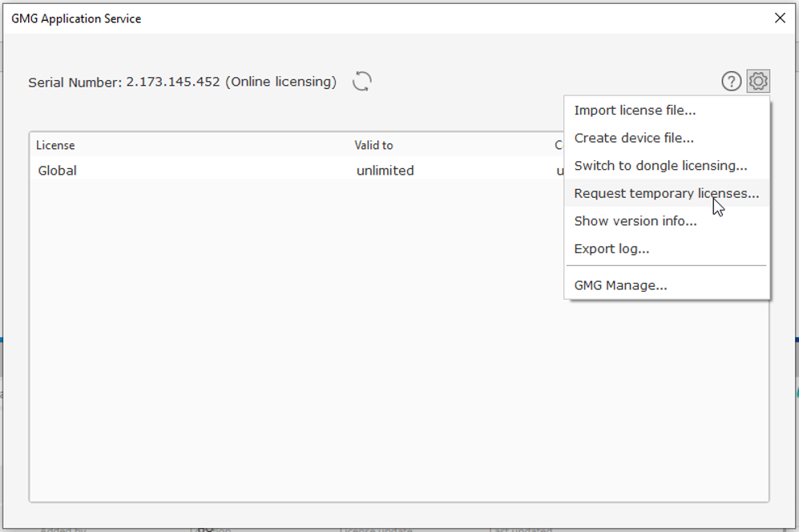Screen dimensions: 799x532
Task: Select Request temporary licenses entry
Action: [667, 193]
